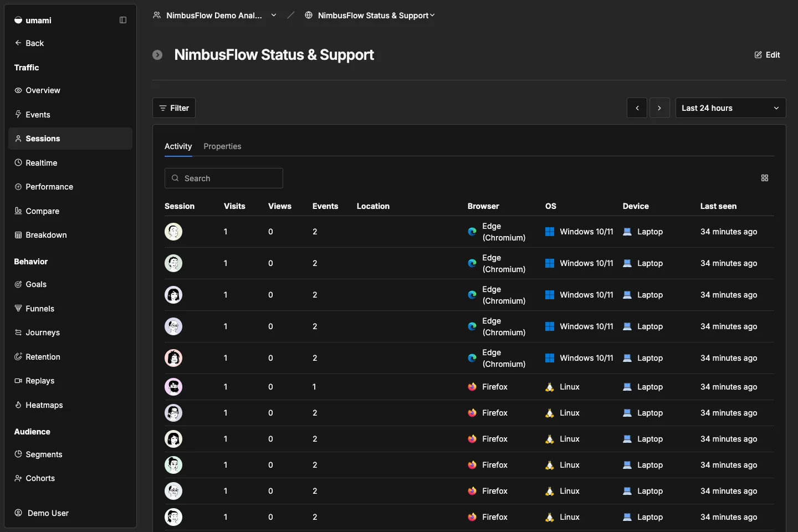The height and width of the screenshot is (532, 798).
Task: Click the Laptop icon in last row
Action: tap(627, 517)
